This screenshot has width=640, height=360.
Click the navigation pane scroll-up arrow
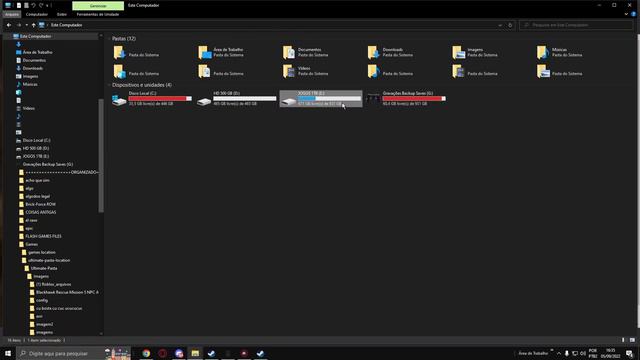tap(101, 36)
